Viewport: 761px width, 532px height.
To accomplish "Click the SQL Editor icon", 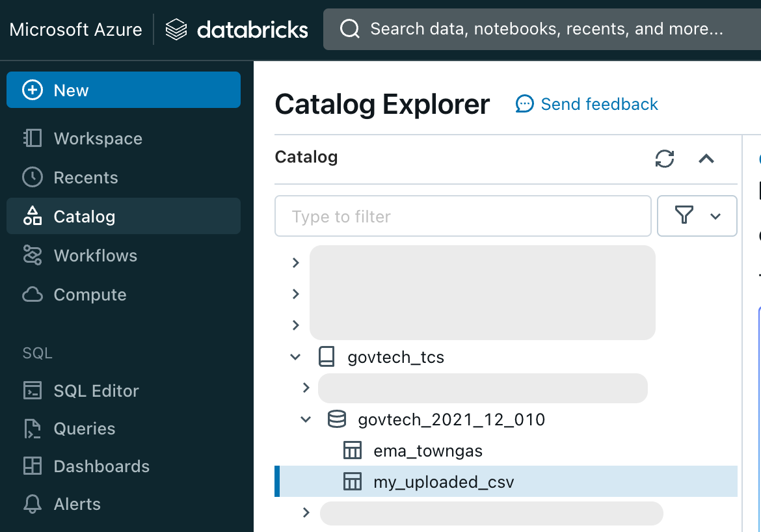I will (33, 390).
